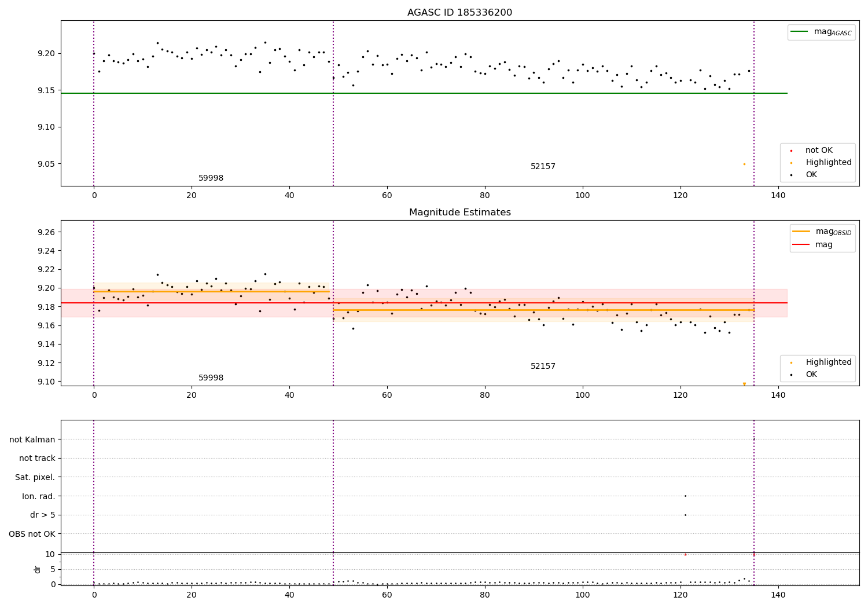This screenshot has width=868, height=608.
Task: Click the x-axis tick 140 under the top plot
Action: click(778, 195)
